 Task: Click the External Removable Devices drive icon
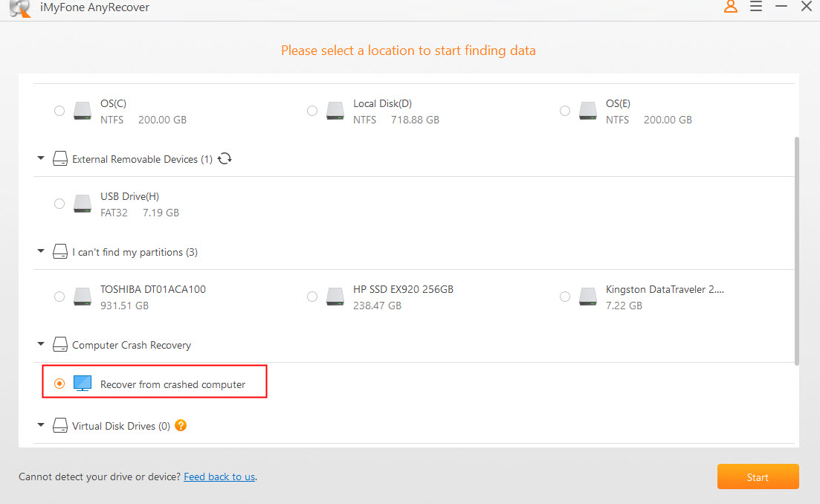[60, 158]
